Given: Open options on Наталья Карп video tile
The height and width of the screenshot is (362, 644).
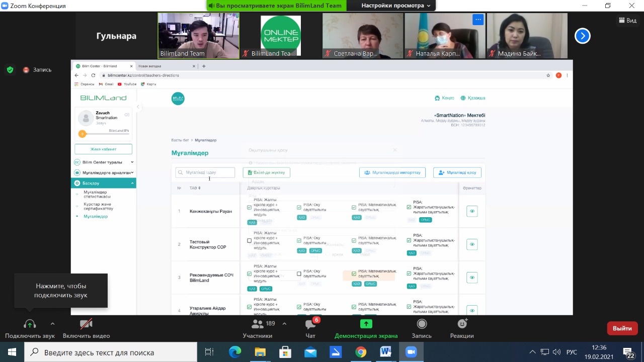Looking at the screenshot, I should pyautogui.click(x=478, y=19).
